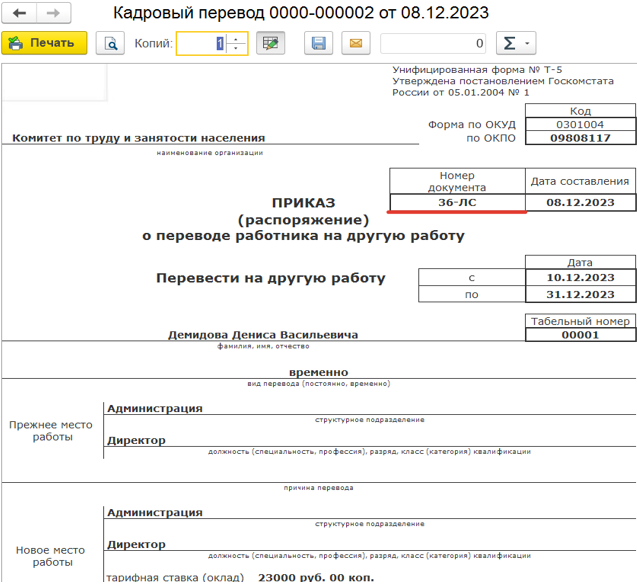Click the Sigma sum icon

coord(509,43)
